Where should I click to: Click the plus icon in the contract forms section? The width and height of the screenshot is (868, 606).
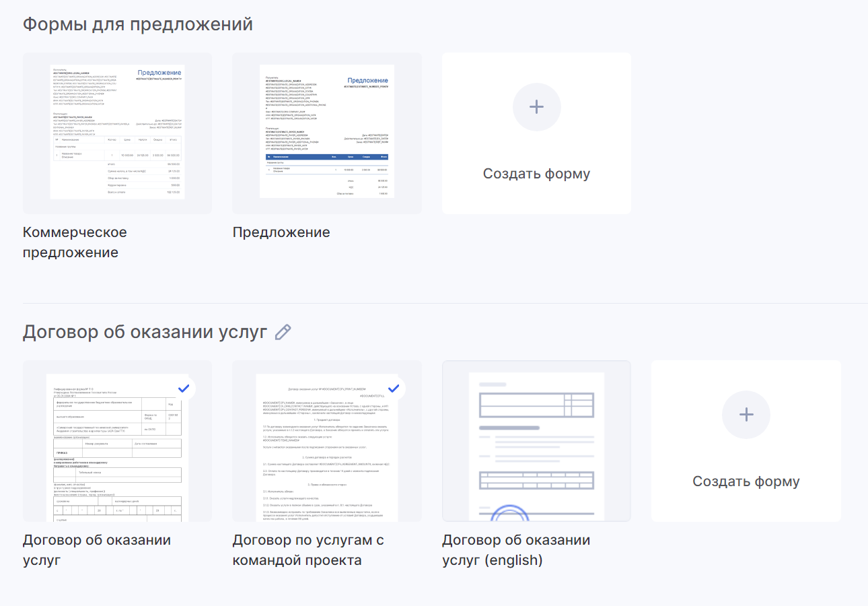(x=746, y=414)
